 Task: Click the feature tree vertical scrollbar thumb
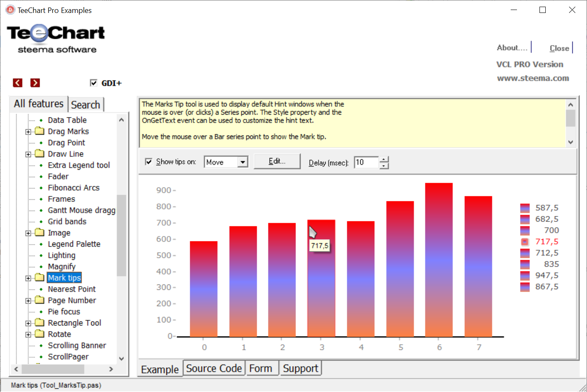[121, 235]
